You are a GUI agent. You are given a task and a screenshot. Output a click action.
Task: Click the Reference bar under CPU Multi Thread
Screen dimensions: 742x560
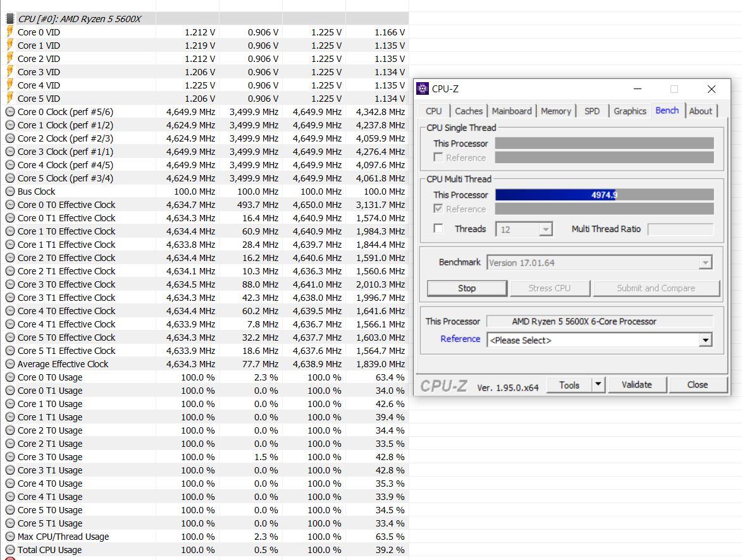(605, 209)
